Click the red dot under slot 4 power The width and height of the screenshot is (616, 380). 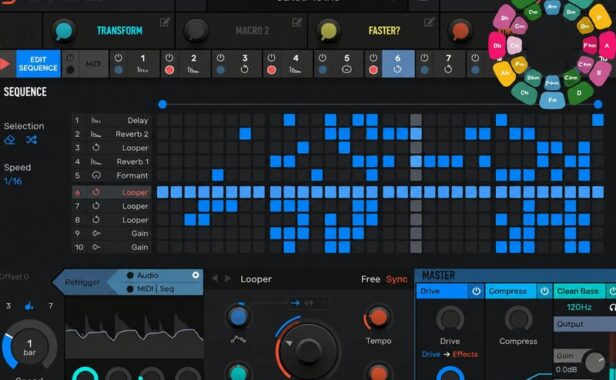271,70
